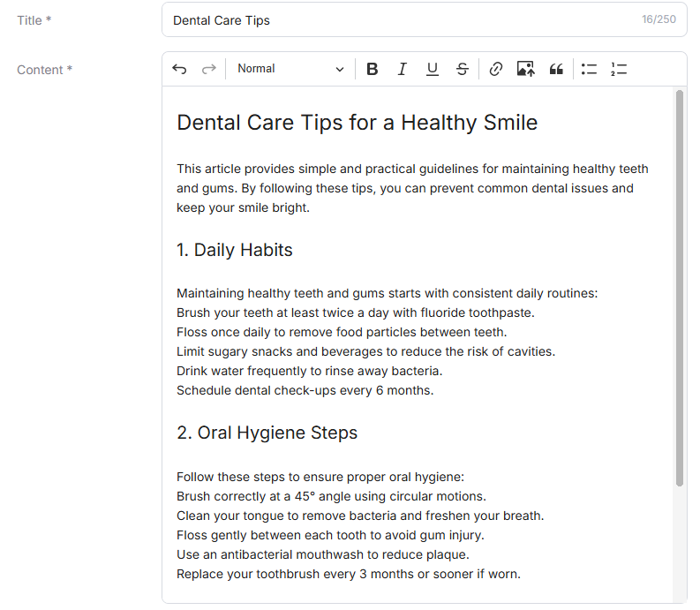This screenshot has width=700, height=610.
Task: Click the Undo arrow icon
Action: tap(179, 69)
